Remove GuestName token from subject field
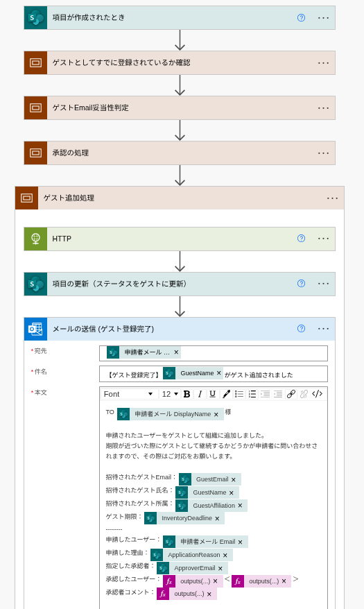This screenshot has height=609, width=364. coord(219,373)
